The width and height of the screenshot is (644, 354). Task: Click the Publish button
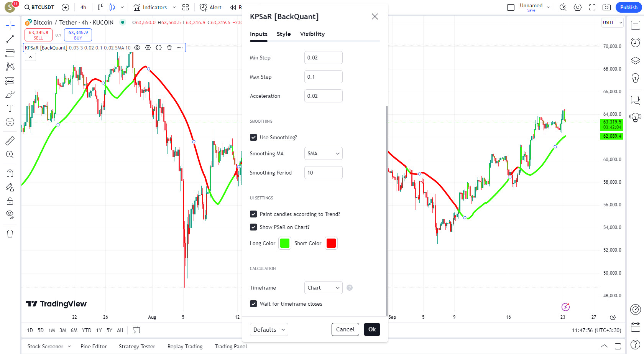pyautogui.click(x=629, y=7)
